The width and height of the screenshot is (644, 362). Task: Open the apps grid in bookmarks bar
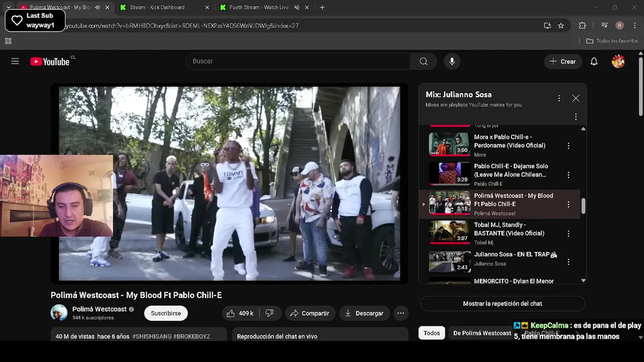click(x=8, y=41)
